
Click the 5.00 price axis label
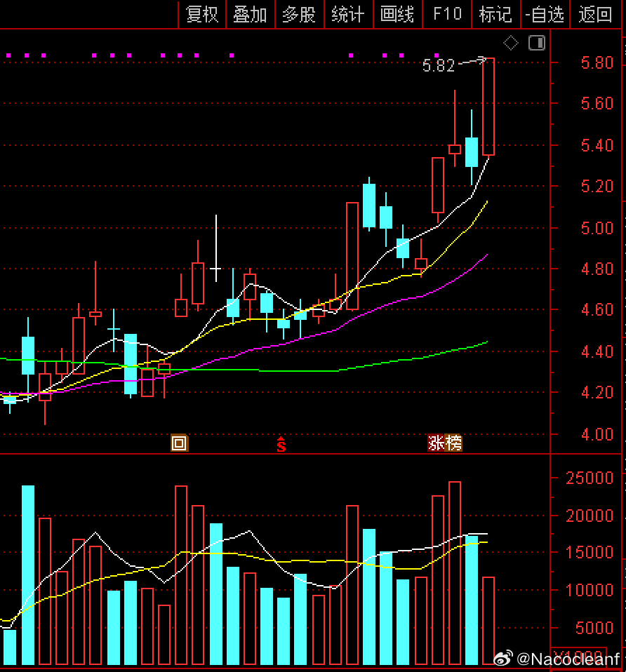tap(597, 227)
